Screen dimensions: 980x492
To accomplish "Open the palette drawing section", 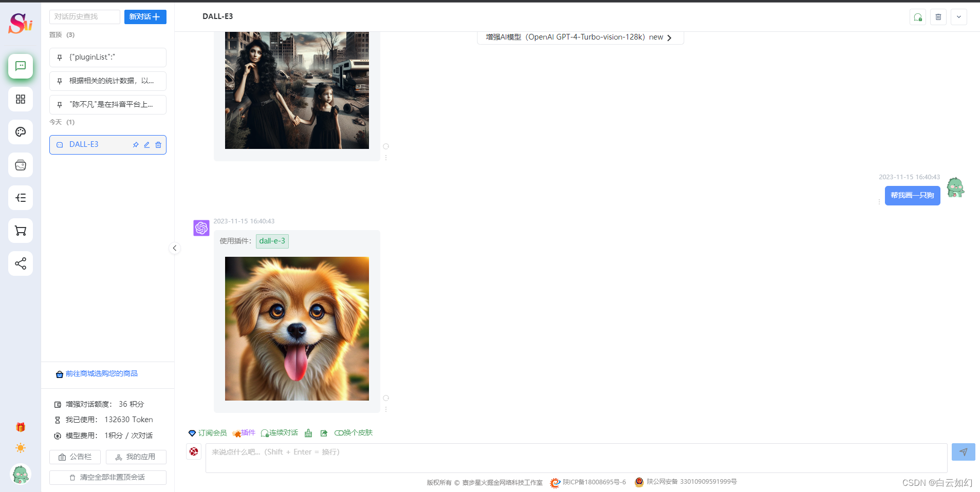I will [x=21, y=132].
